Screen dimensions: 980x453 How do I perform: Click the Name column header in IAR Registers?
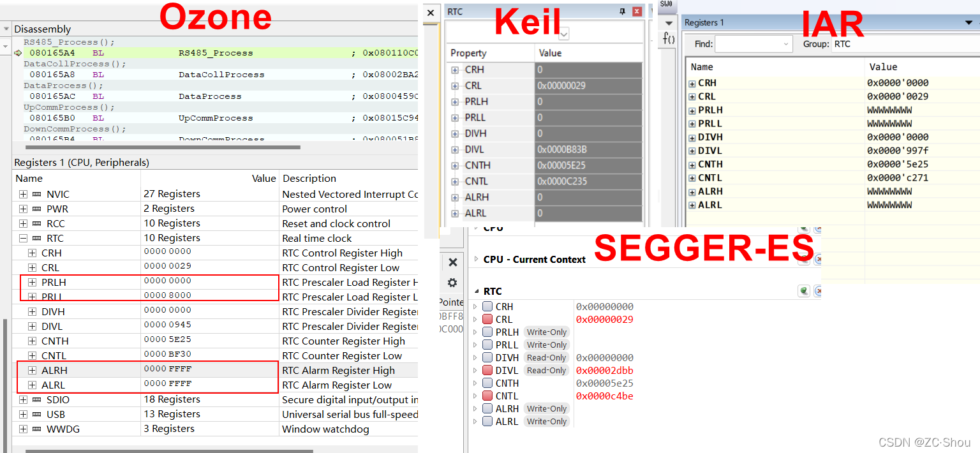coord(702,67)
